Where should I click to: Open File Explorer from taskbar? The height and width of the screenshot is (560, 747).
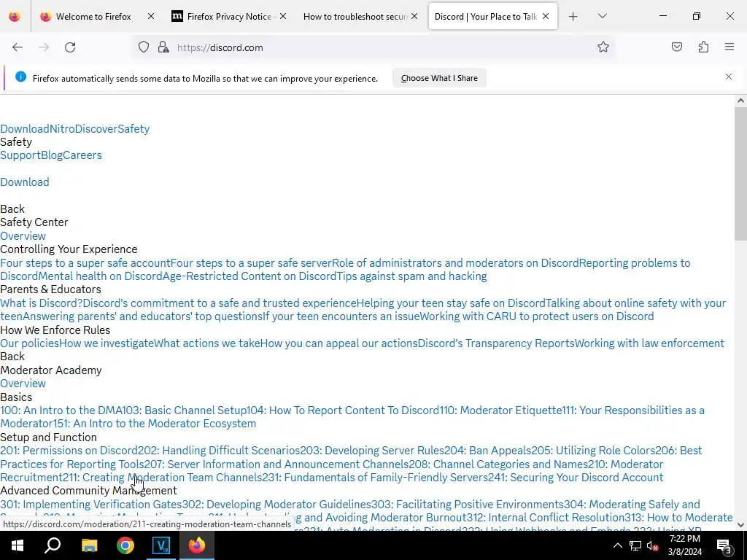pos(89,545)
